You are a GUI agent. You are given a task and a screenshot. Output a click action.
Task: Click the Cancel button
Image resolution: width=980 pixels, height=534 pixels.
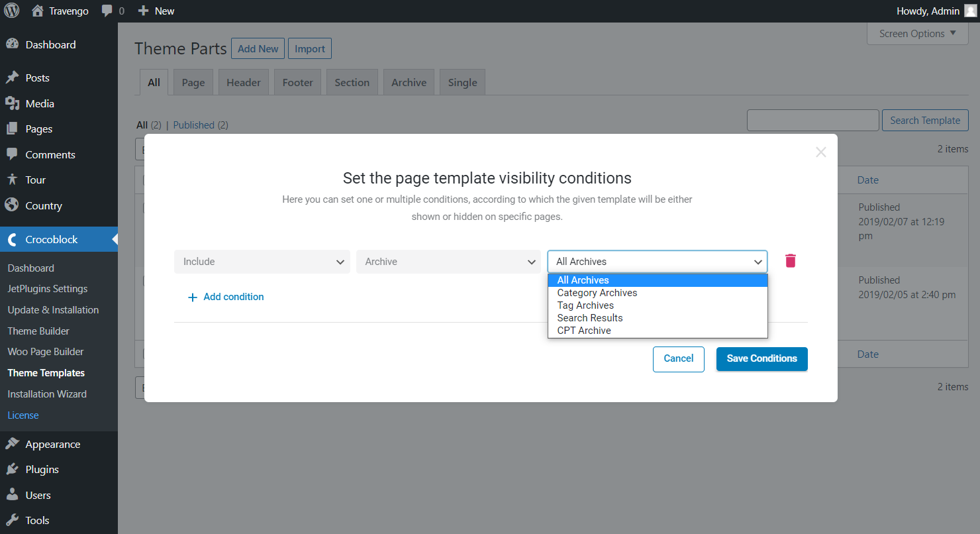pos(679,358)
